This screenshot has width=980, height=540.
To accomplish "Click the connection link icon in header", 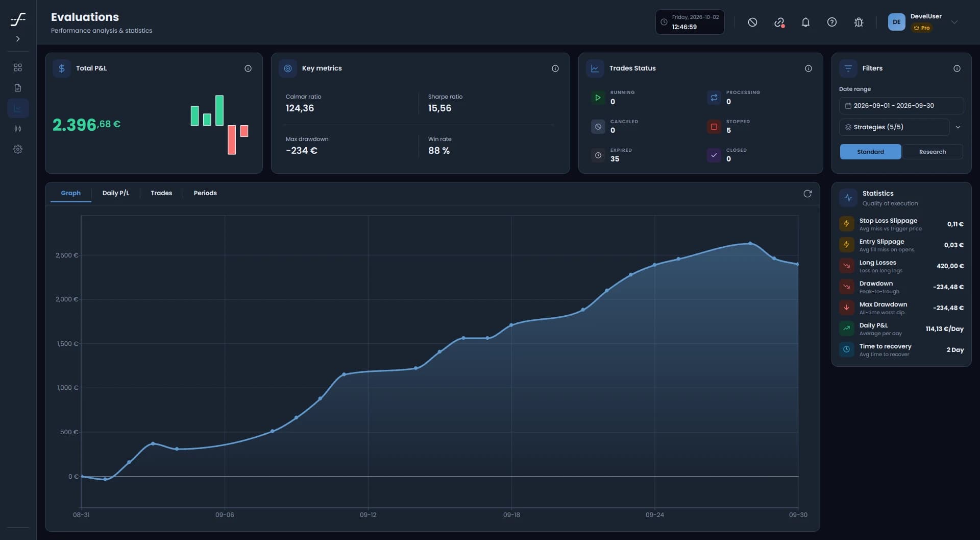I will 779,22.
